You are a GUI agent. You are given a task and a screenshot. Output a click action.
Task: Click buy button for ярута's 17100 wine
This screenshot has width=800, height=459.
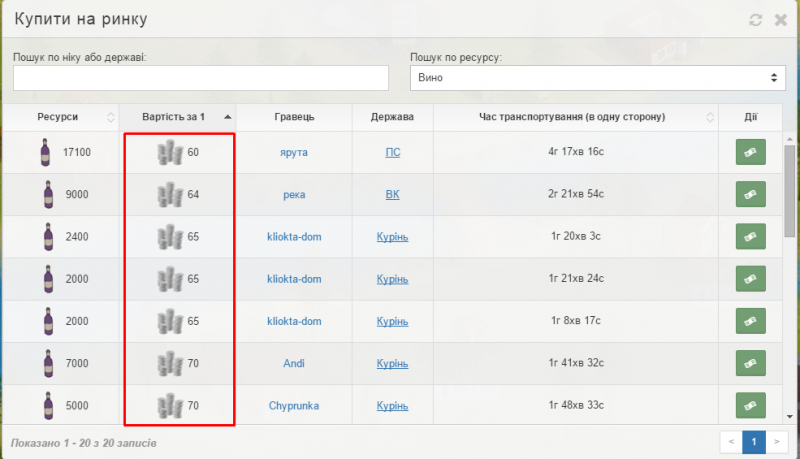pyautogui.click(x=750, y=152)
